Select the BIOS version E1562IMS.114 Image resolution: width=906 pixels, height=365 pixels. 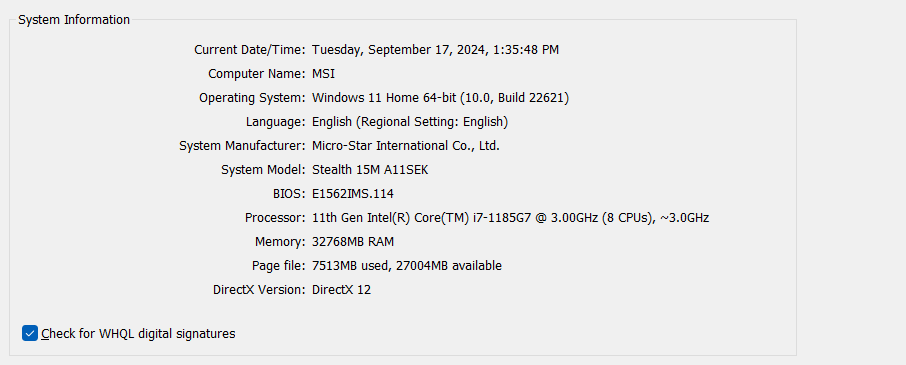point(352,194)
